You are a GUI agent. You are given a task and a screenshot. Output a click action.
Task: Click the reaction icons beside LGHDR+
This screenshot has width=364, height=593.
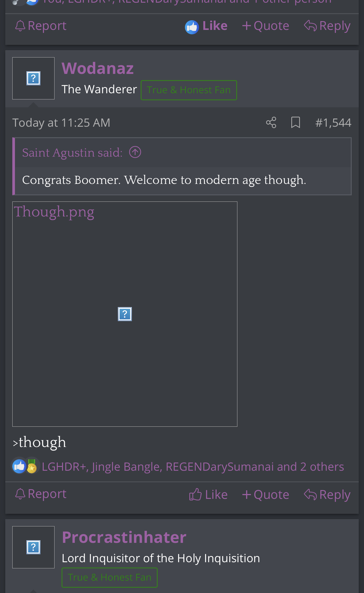pyautogui.click(x=25, y=466)
